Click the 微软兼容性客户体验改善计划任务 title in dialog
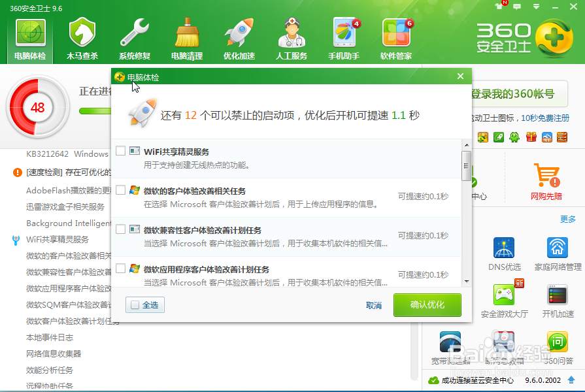The height and width of the screenshot is (392, 585). 203,230
